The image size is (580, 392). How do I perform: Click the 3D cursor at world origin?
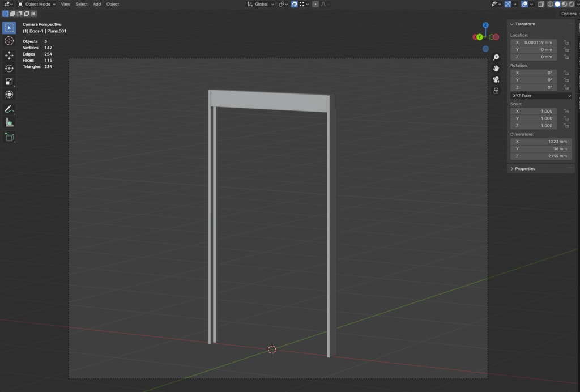272,350
